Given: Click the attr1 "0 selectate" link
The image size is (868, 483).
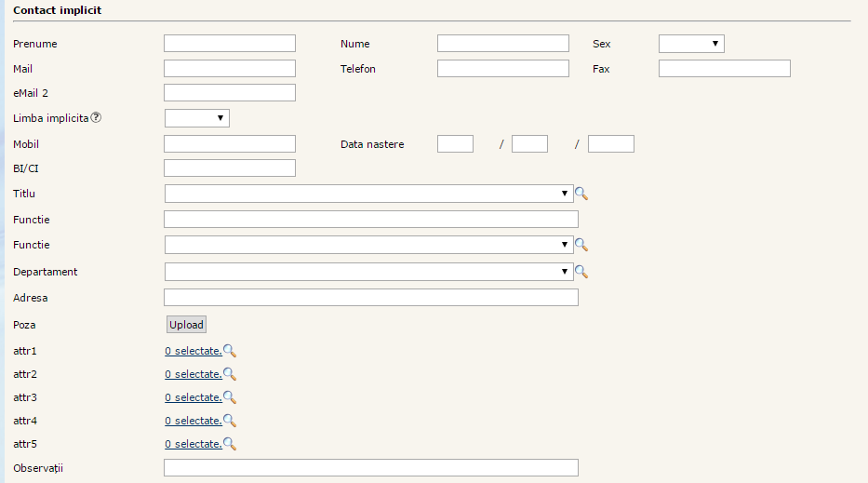Looking at the screenshot, I should (194, 351).
